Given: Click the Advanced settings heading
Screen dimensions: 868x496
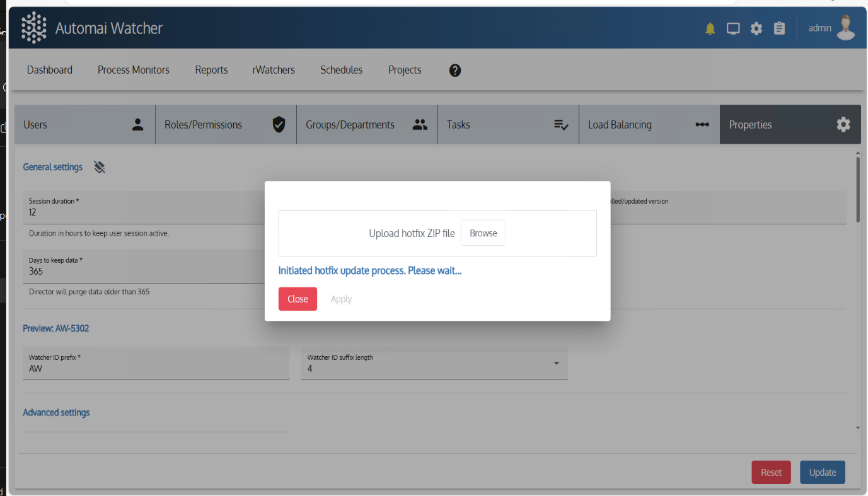Looking at the screenshot, I should point(56,412).
